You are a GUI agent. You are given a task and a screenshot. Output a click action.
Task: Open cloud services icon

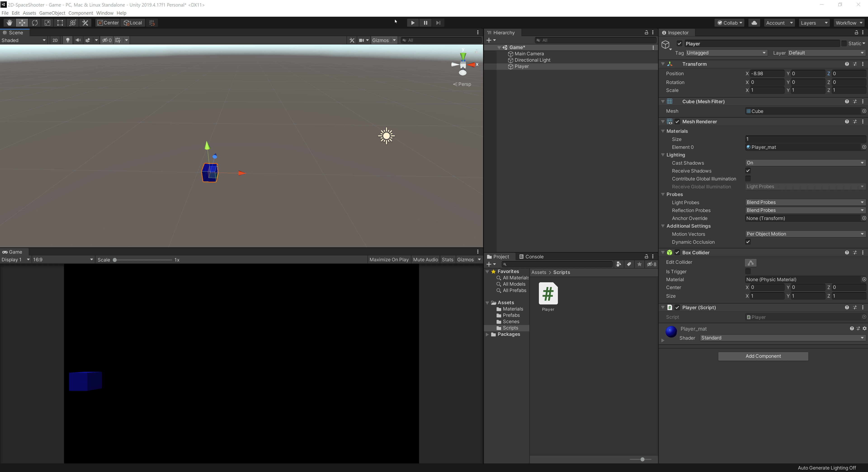pyautogui.click(x=754, y=23)
